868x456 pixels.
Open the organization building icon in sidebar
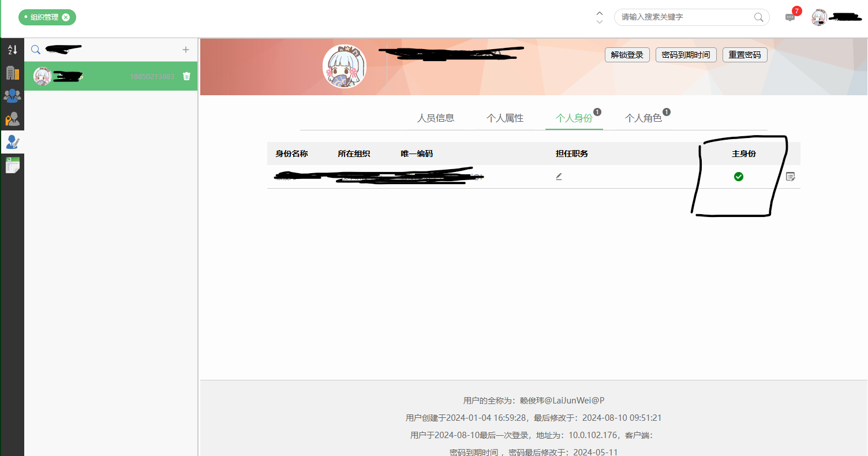(x=12, y=73)
